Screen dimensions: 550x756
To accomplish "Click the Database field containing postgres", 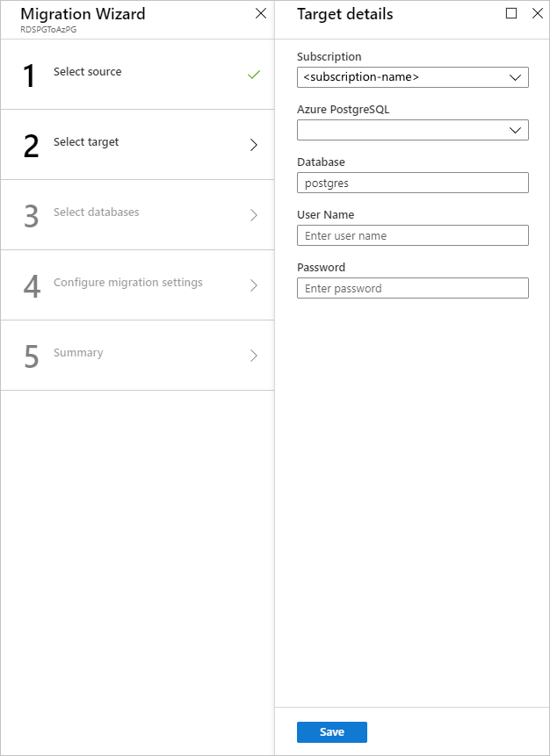I will (x=412, y=183).
